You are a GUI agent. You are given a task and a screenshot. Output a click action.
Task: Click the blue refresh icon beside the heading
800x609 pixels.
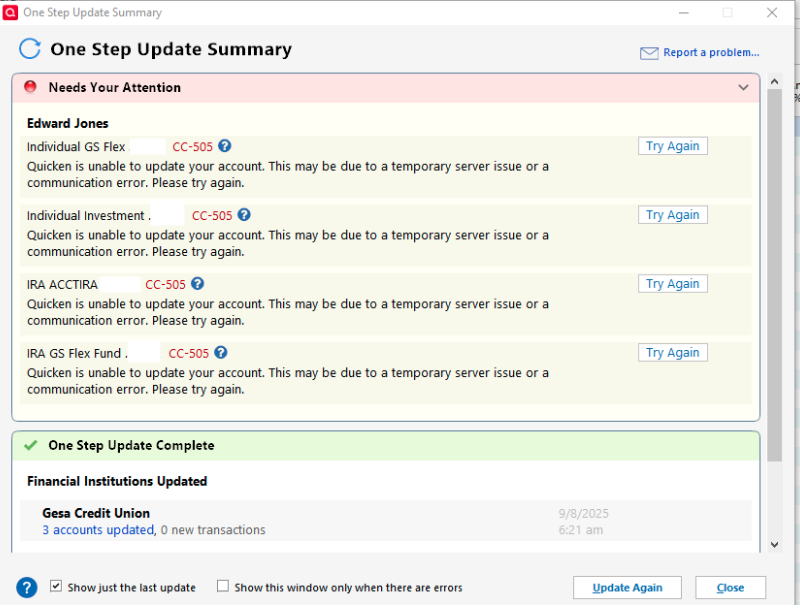30,49
